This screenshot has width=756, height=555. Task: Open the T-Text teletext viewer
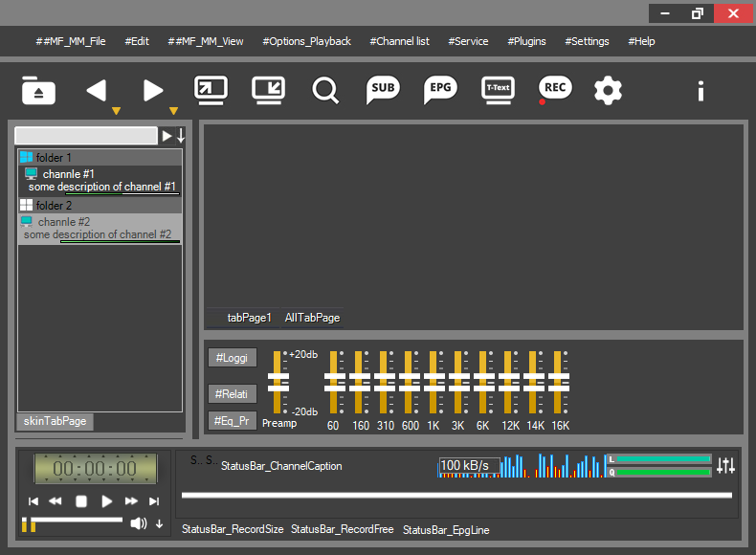pyautogui.click(x=498, y=89)
